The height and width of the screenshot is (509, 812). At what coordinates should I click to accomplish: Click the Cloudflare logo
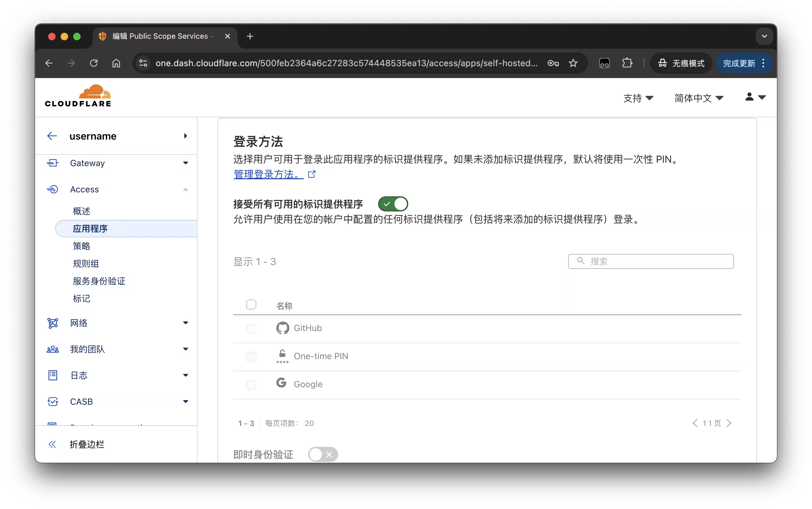pyautogui.click(x=78, y=96)
